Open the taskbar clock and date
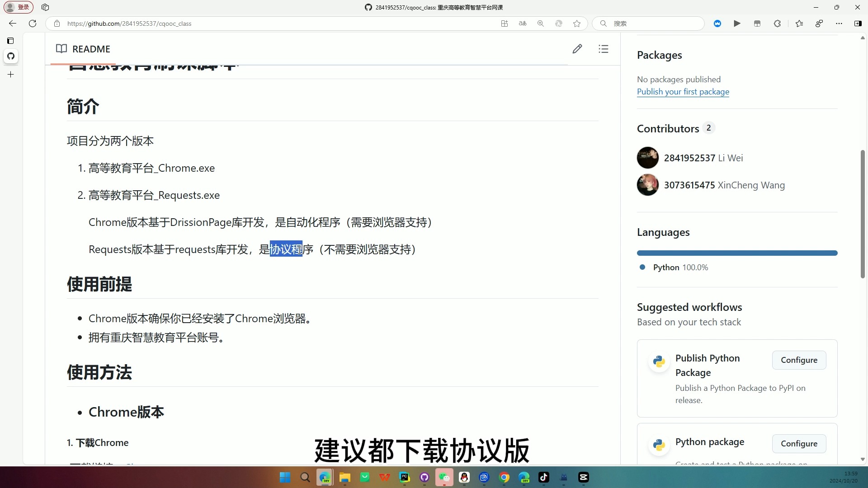This screenshot has width=868, height=488. point(843,478)
